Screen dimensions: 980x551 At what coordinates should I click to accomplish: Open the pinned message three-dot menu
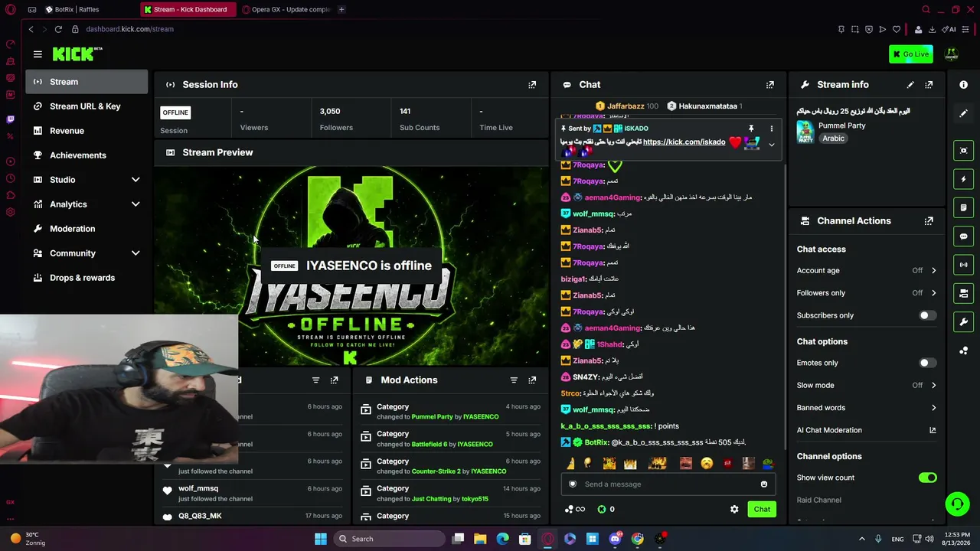771,129
